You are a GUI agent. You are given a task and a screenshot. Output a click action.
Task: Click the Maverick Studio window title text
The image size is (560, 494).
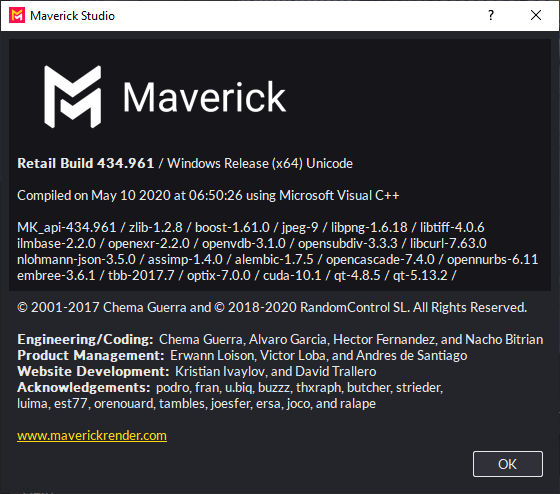72,16
